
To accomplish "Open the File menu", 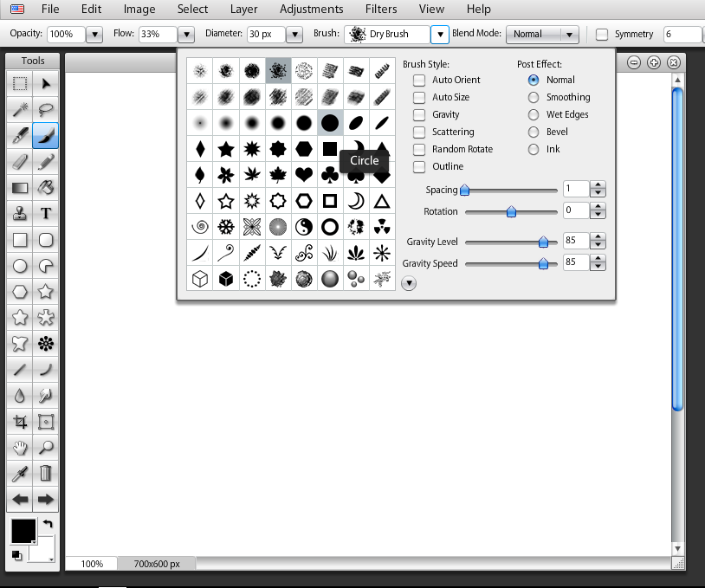I will [50, 9].
